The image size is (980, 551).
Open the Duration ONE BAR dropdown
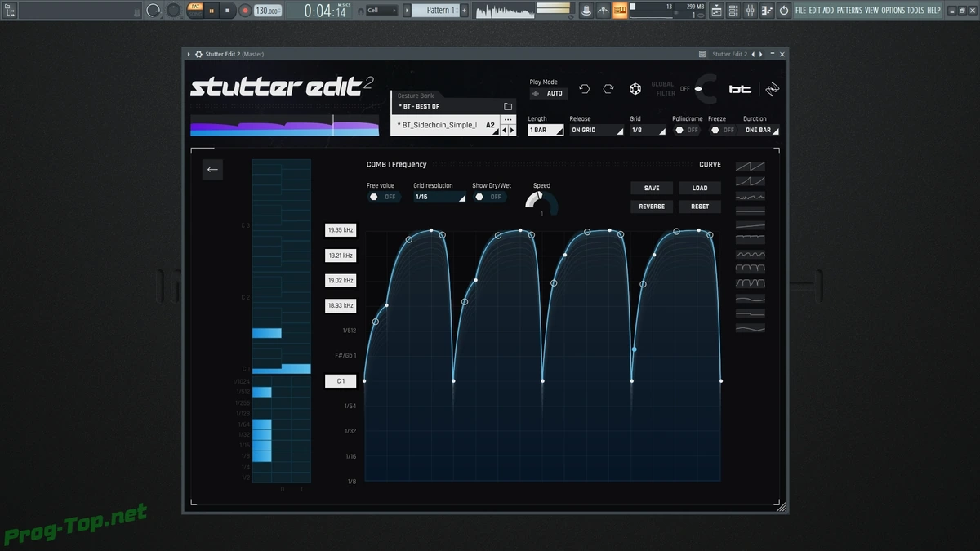tap(761, 130)
